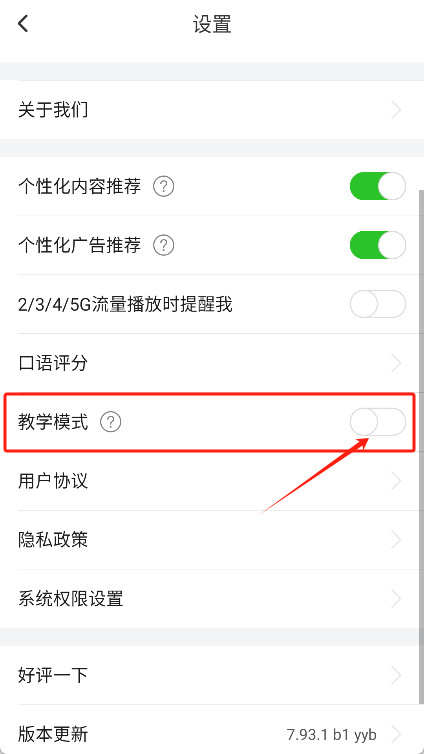Click chevron on 关于我们 row
This screenshot has width=424, height=754.
click(396, 110)
